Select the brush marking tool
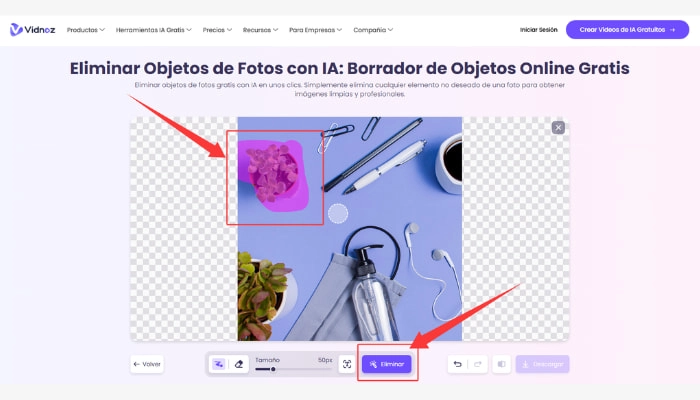The width and height of the screenshot is (700, 400). 218,364
